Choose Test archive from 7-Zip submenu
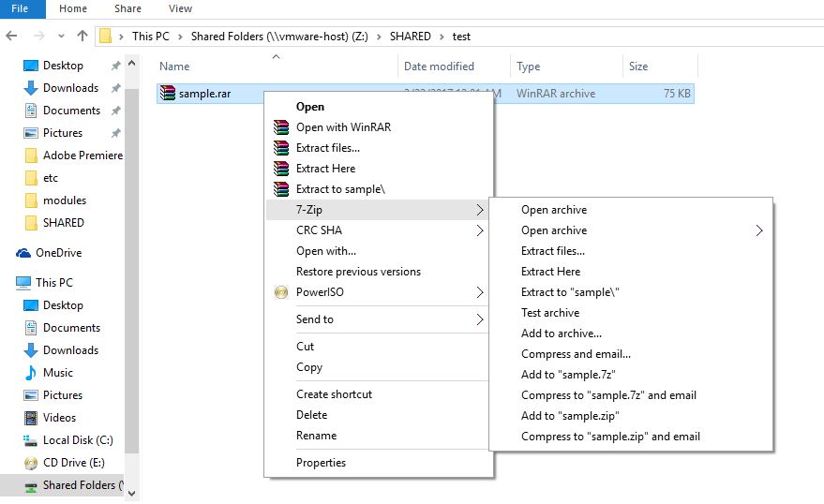The width and height of the screenshot is (824, 504). [550, 313]
